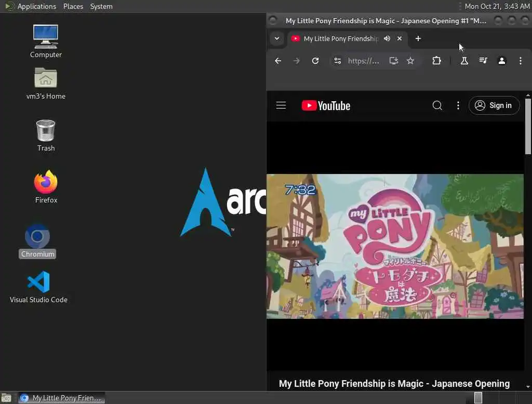Go to the YouTube home logo
This screenshot has width=532, height=404.
pos(326,105)
